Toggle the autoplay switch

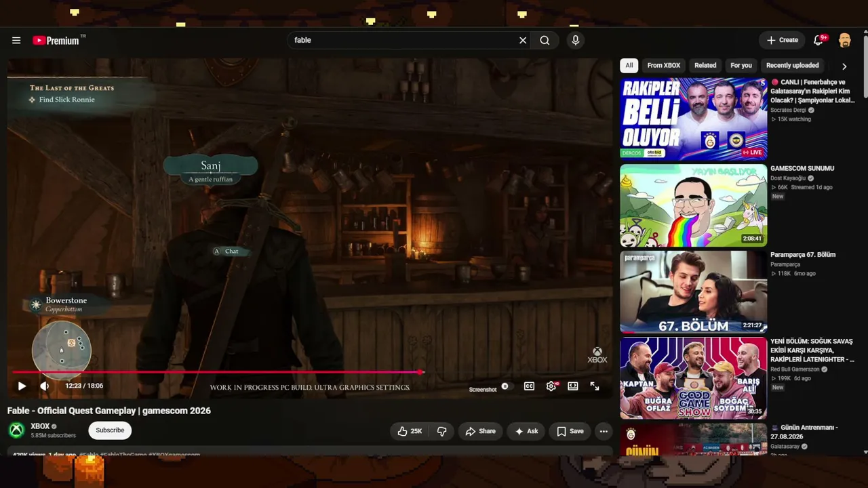tap(505, 386)
